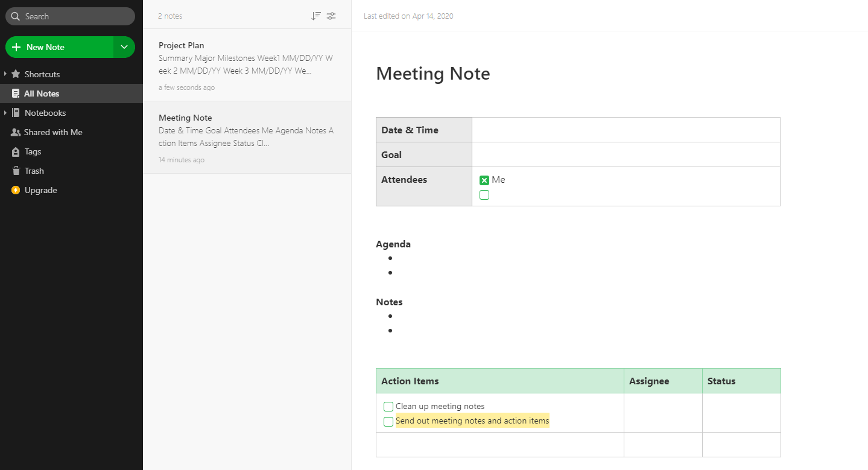The width and height of the screenshot is (868, 470).
Task: Open the note sort order icon
Action: click(315, 16)
